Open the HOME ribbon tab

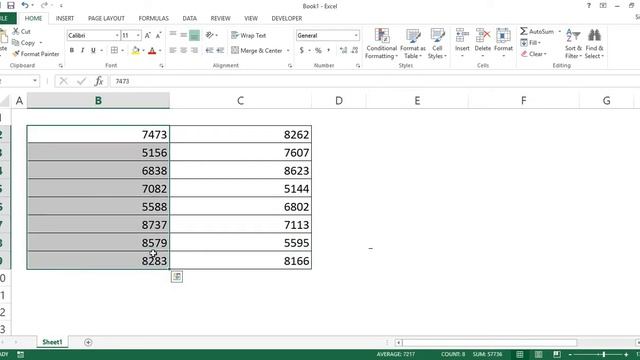coord(33,18)
